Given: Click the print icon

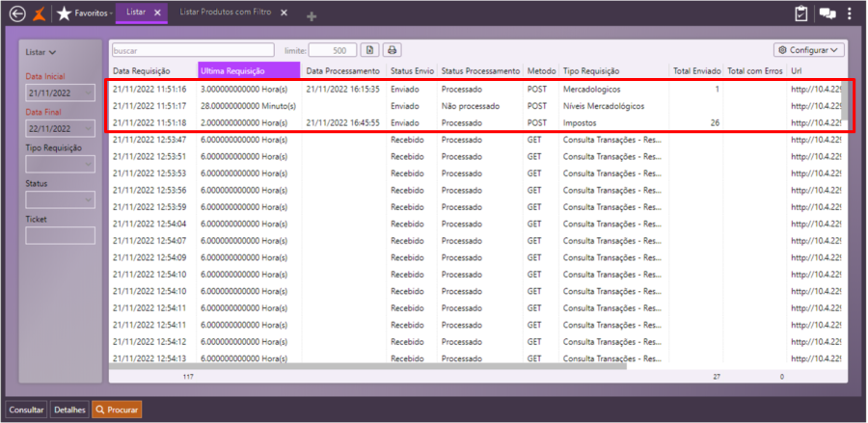Looking at the screenshot, I should (x=392, y=50).
